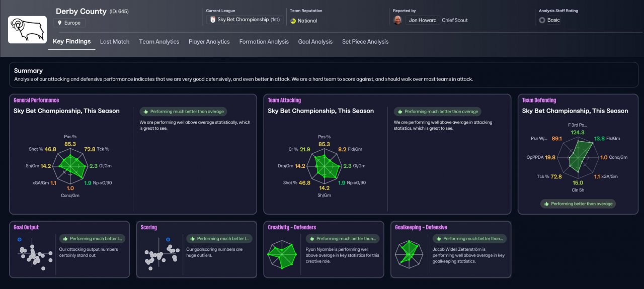Click the Pas % 85.3 value in General Performance
This screenshot has width=644, height=289.
point(70,144)
